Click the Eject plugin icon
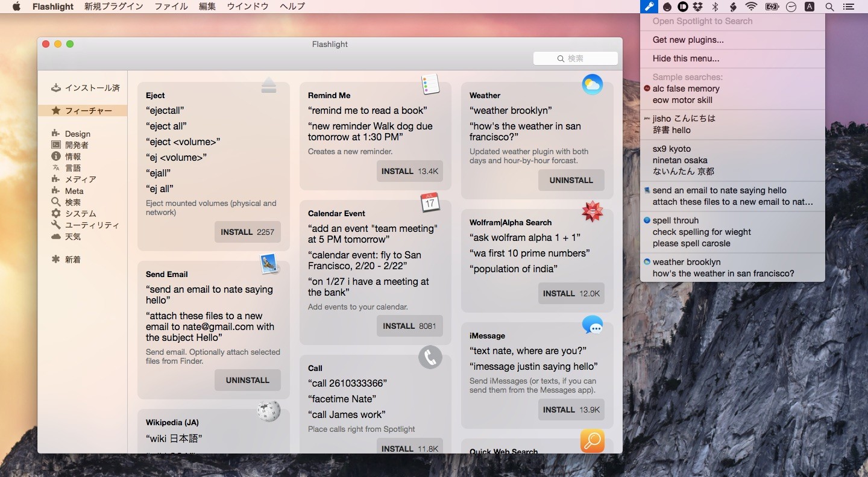This screenshot has height=477, width=868. coord(269,85)
